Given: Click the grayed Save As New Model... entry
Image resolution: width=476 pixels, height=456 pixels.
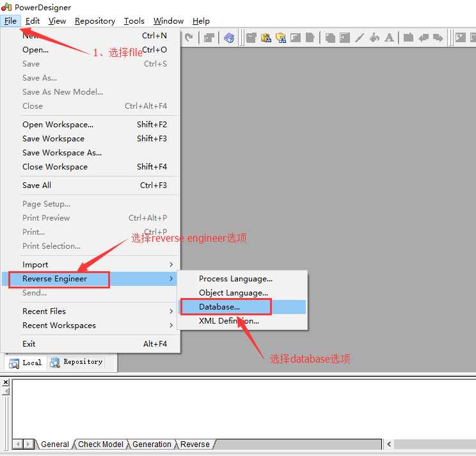Looking at the screenshot, I should click(x=91, y=92).
